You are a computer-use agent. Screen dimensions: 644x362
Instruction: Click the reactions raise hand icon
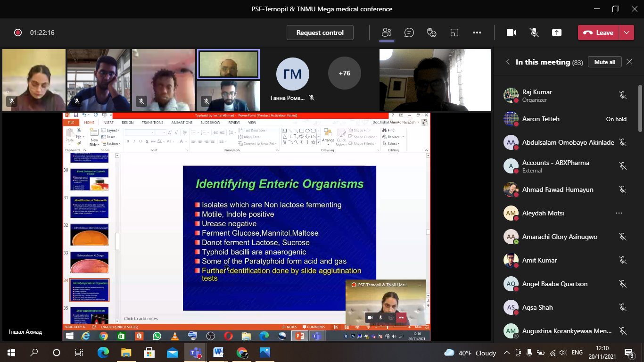coord(431,33)
